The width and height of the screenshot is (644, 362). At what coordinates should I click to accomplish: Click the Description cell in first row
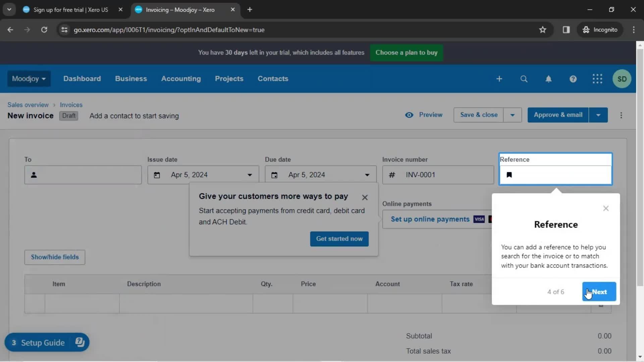(186, 304)
